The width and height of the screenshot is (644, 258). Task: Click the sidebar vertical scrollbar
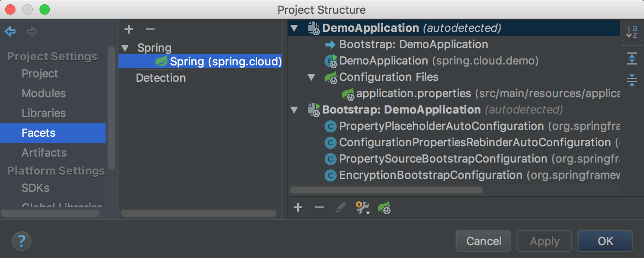(x=112, y=107)
